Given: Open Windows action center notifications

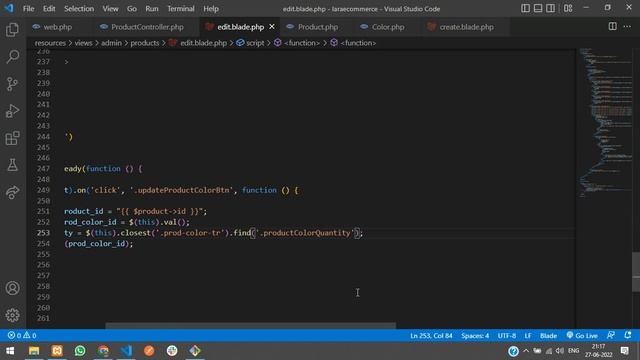Looking at the screenshot, I should point(624,351).
